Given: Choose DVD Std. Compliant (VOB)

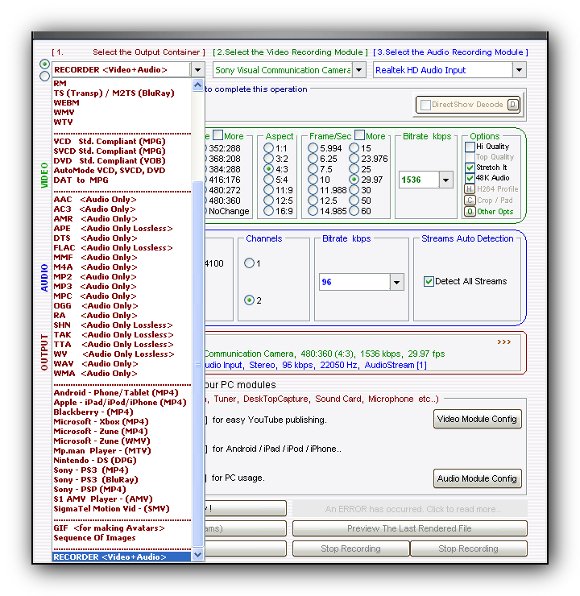Looking at the screenshot, I should (122, 160).
